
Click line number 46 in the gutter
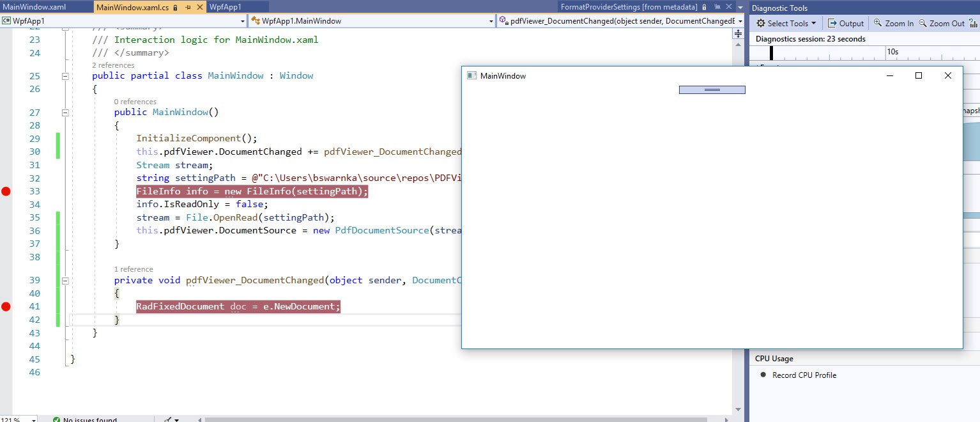point(33,372)
